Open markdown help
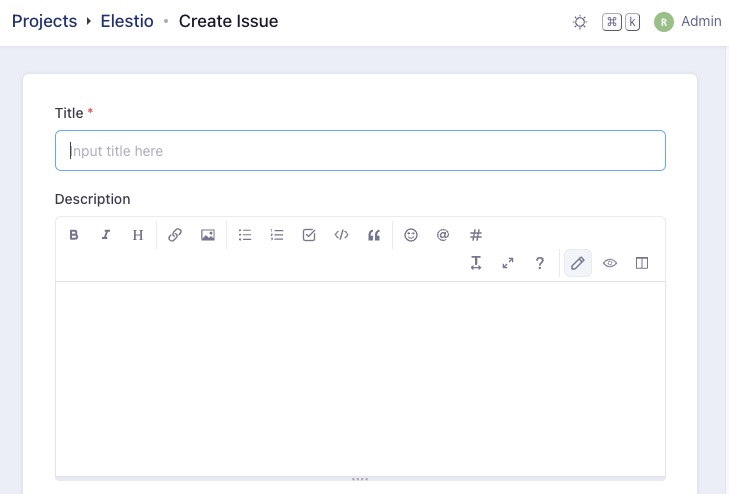 (540, 263)
